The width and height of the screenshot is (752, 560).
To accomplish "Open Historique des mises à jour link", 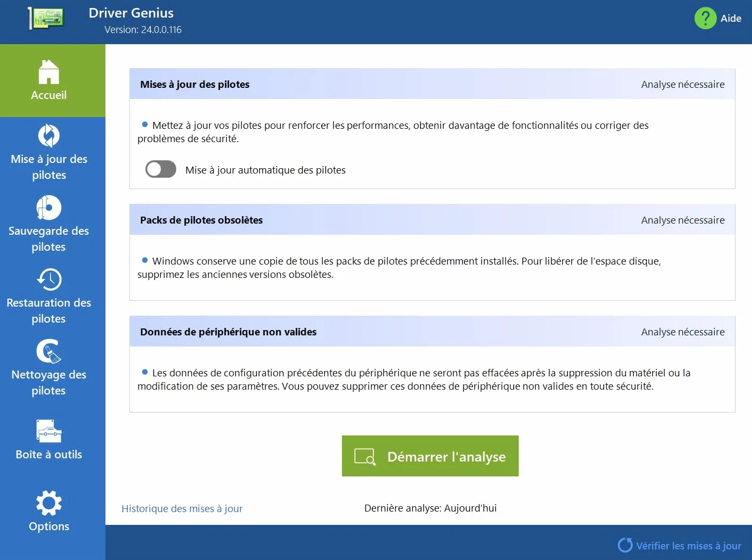I will point(182,508).
